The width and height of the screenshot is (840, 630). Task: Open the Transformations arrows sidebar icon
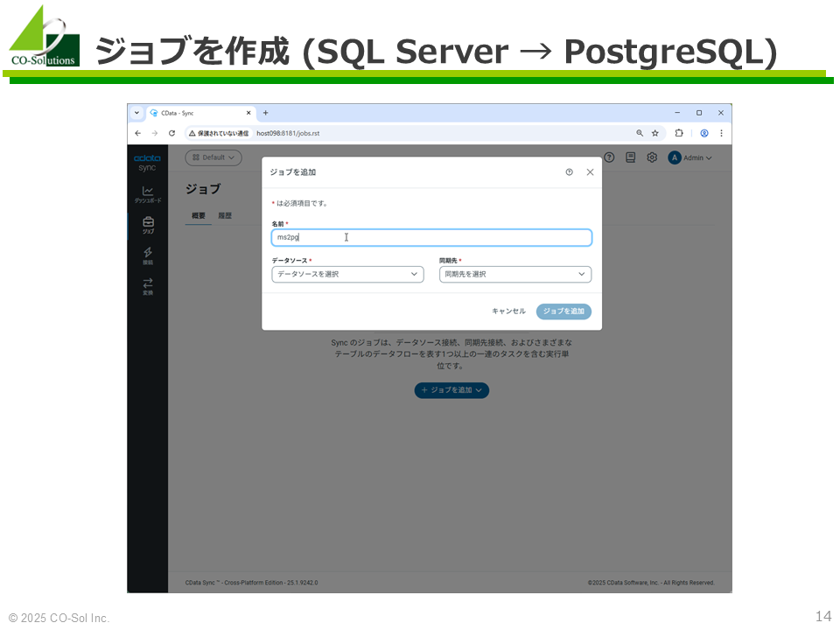tap(148, 286)
